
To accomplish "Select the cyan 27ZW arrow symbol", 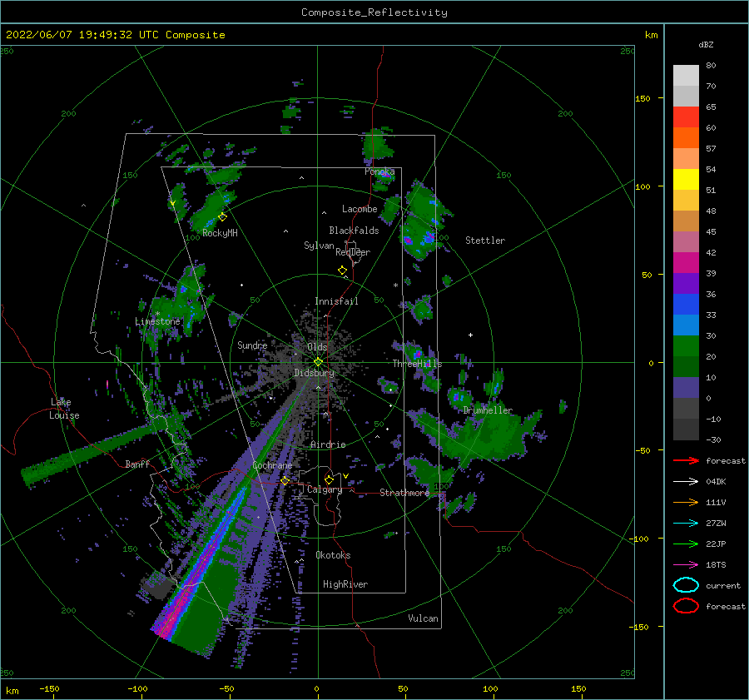I will coord(686,524).
